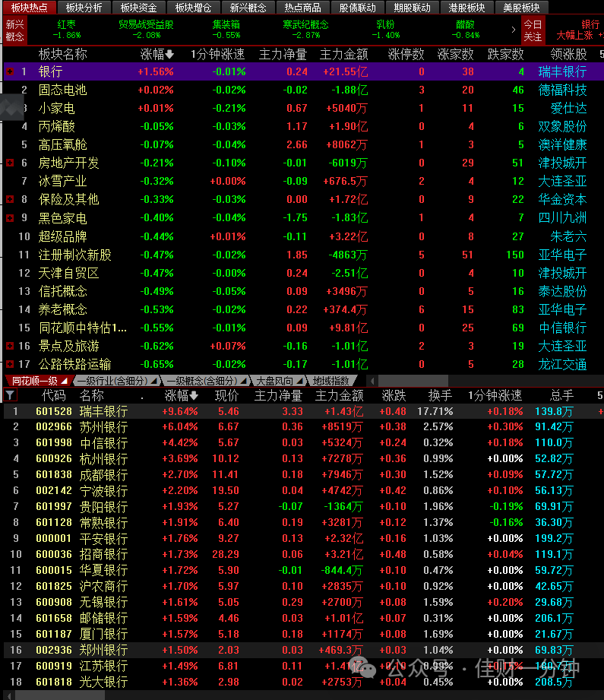Switch to the 港股板块 tab
Screen dimensions: 604x700
[x=466, y=8]
